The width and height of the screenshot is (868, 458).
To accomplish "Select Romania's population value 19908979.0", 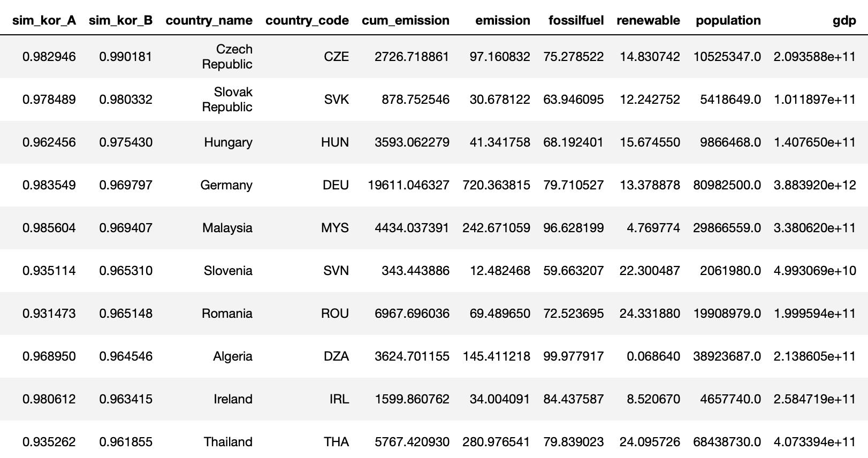I will [727, 314].
